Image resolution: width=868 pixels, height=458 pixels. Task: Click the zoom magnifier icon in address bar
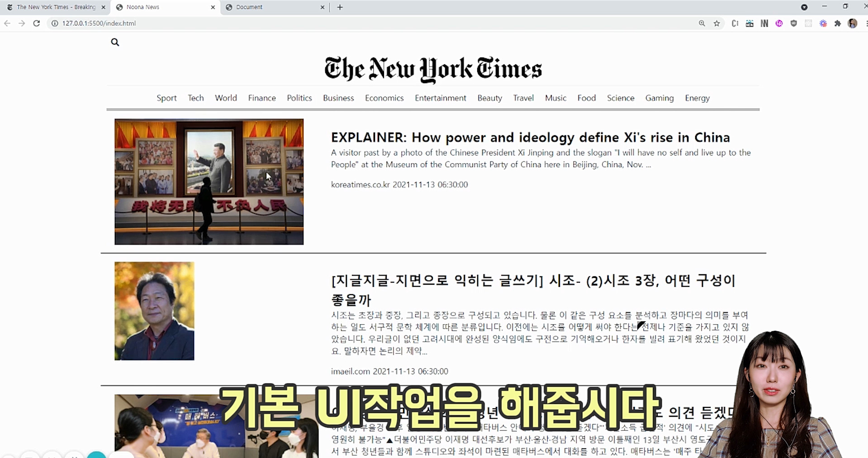[702, 23]
